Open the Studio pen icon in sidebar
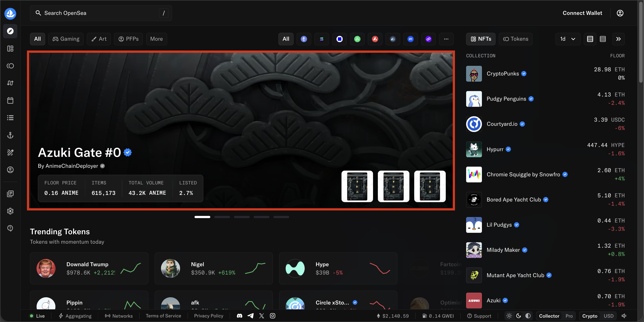Viewport: 644px width, 322px height. coord(10,152)
